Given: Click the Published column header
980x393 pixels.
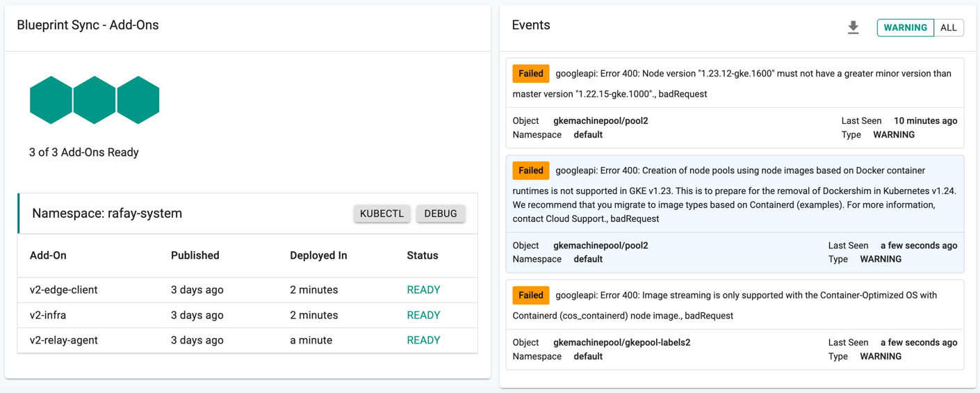Looking at the screenshot, I should [195, 255].
